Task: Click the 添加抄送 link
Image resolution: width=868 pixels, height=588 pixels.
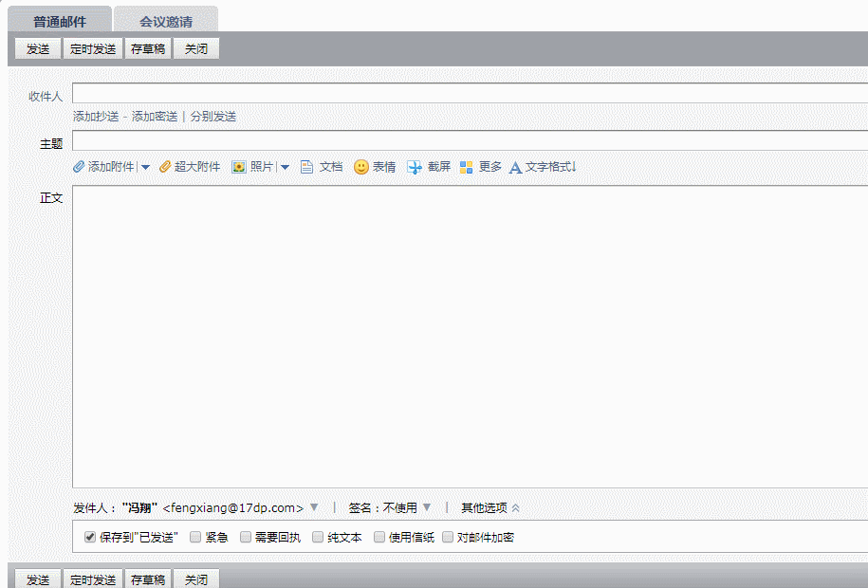Action: point(96,117)
